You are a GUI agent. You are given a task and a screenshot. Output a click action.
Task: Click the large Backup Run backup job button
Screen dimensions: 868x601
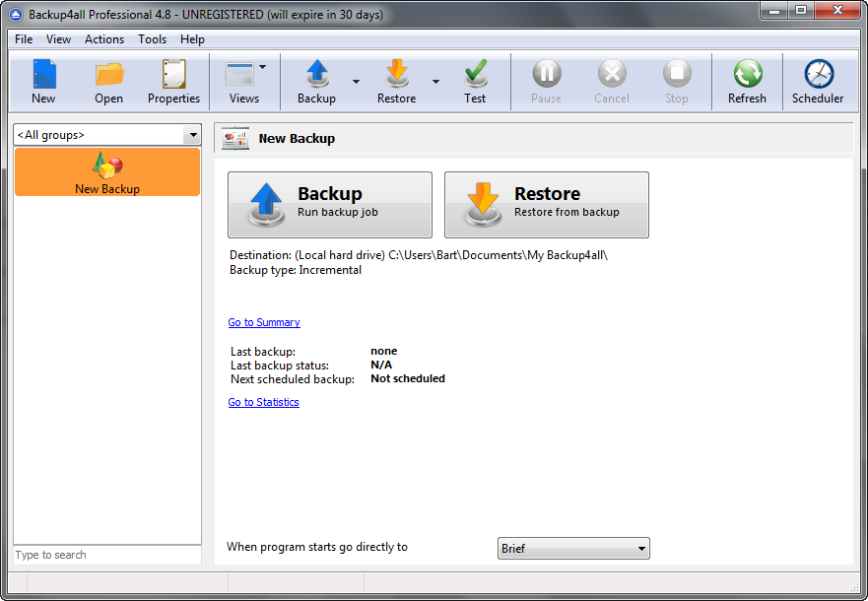330,205
